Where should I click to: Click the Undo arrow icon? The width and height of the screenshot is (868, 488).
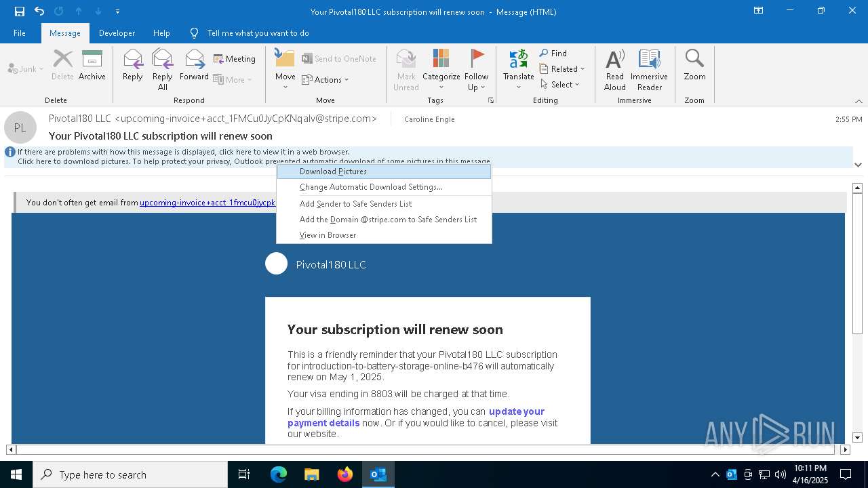39,12
